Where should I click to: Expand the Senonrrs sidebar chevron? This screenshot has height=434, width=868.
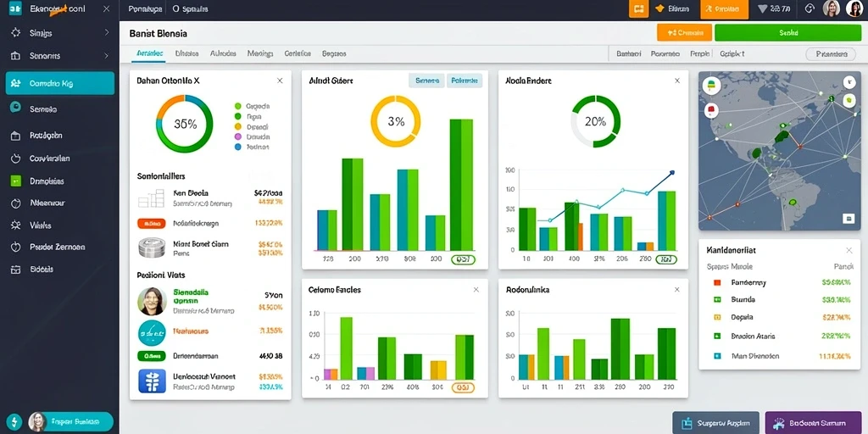(106, 56)
